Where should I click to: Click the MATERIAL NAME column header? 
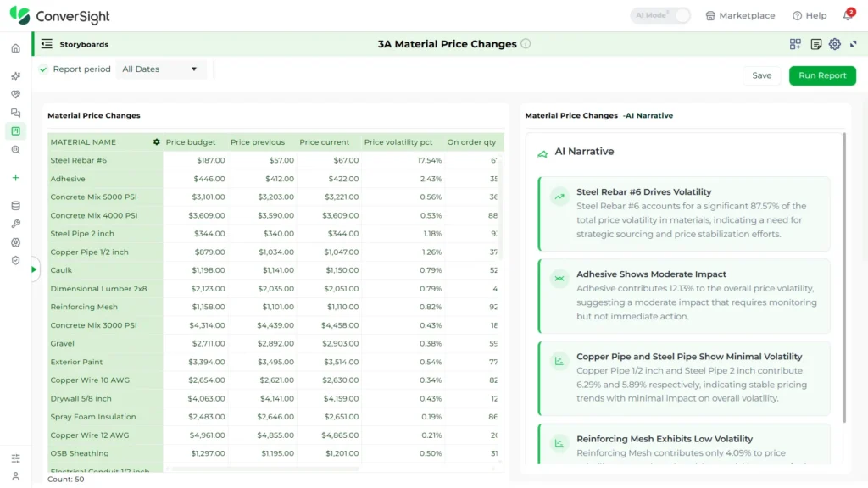pos(83,142)
